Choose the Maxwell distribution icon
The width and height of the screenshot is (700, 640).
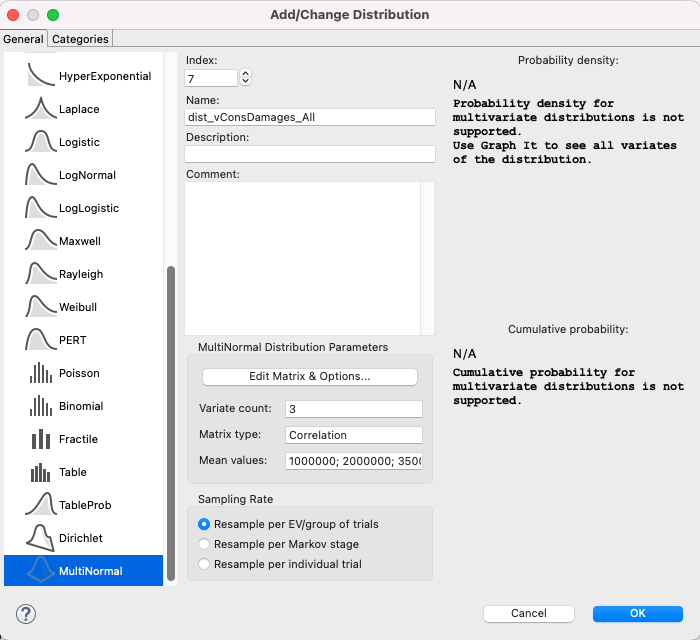41,241
